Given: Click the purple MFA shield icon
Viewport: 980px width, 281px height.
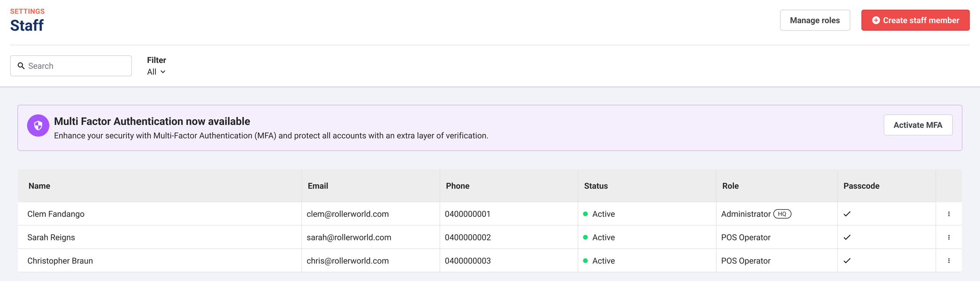Looking at the screenshot, I should tap(38, 125).
